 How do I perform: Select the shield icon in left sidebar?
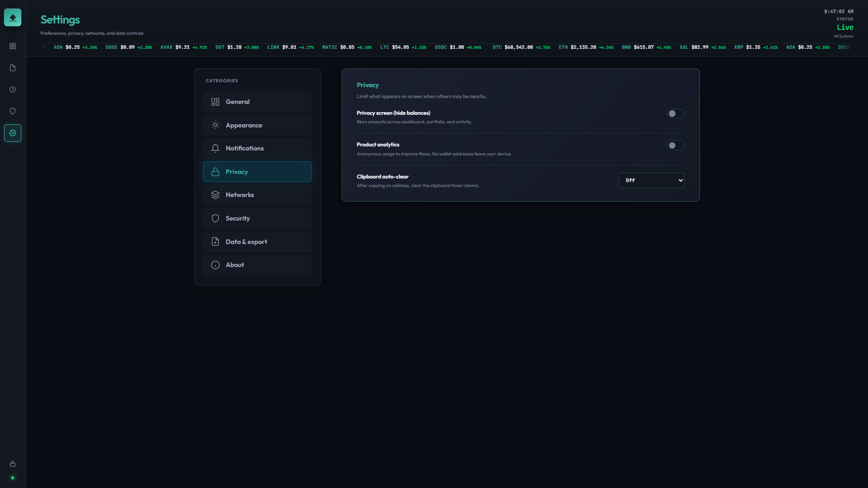click(13, 111)
